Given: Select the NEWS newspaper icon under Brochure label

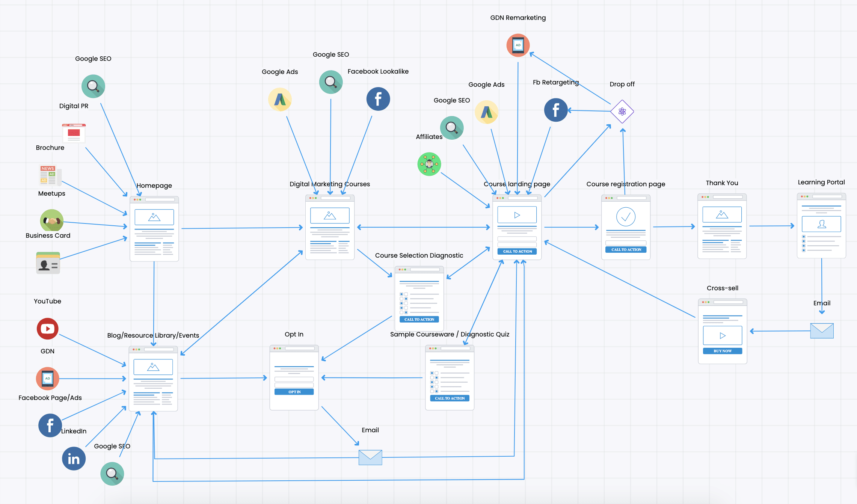Looking at the screenshot, I should (51, 175).
